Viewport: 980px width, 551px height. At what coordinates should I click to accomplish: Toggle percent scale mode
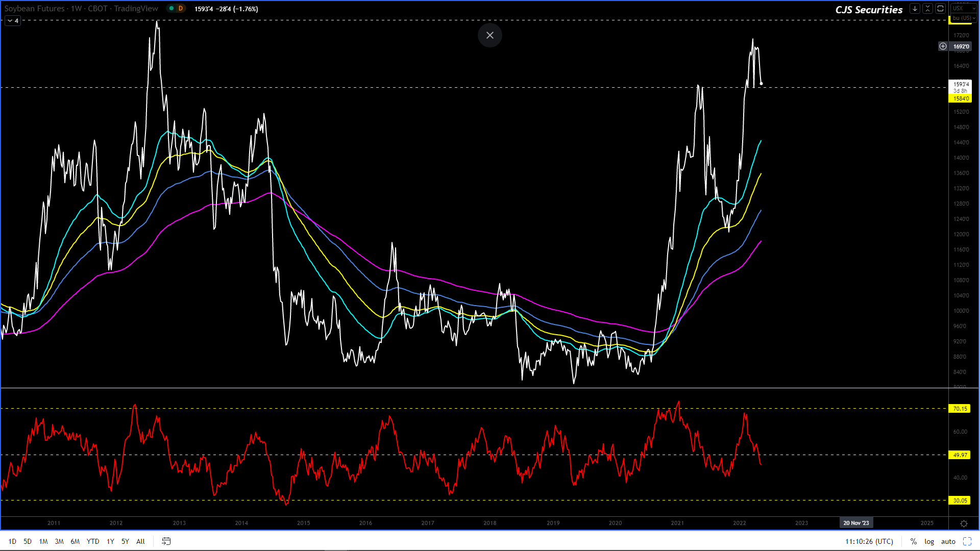click(x=913, y=541)
